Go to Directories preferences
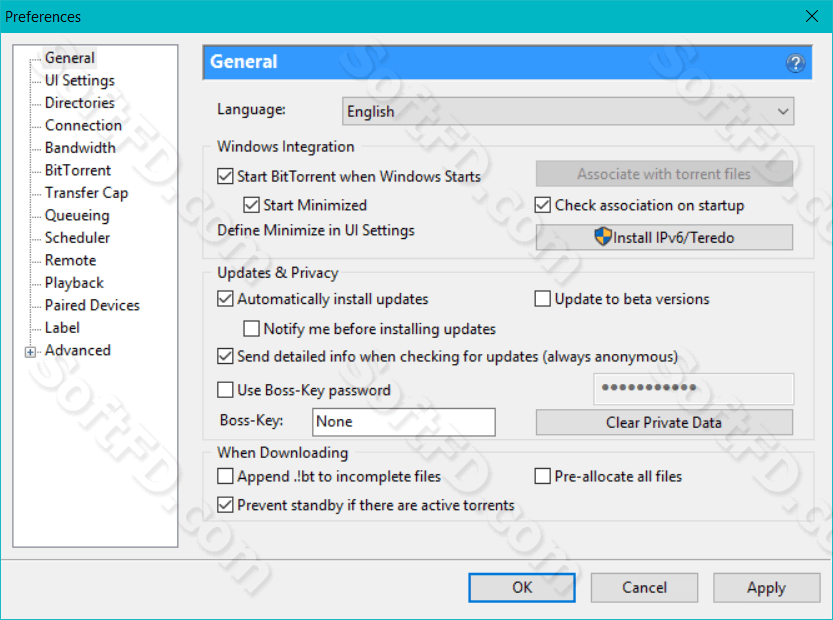Viewport: 833px width, 620px height. coord(80,103)
